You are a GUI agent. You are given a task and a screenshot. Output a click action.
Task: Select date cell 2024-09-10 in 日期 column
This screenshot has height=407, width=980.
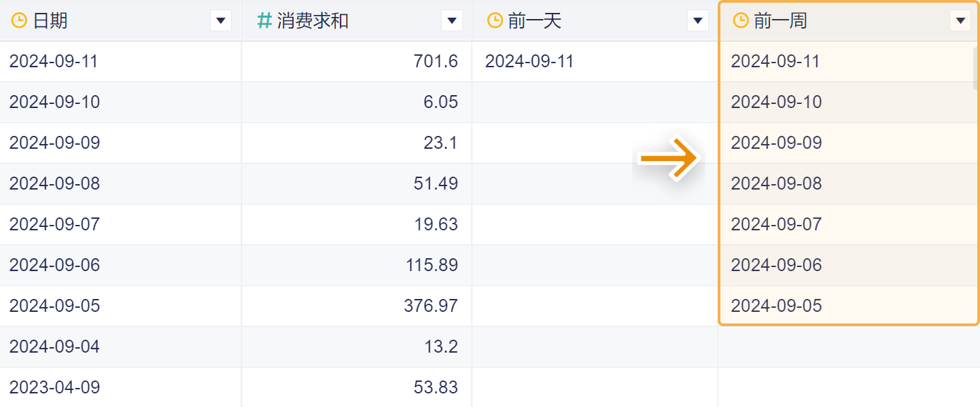tap(54, 103)
